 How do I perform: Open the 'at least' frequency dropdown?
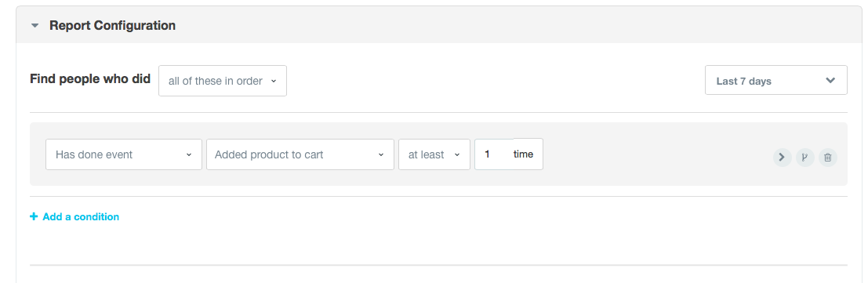click(x=434, y=154)
